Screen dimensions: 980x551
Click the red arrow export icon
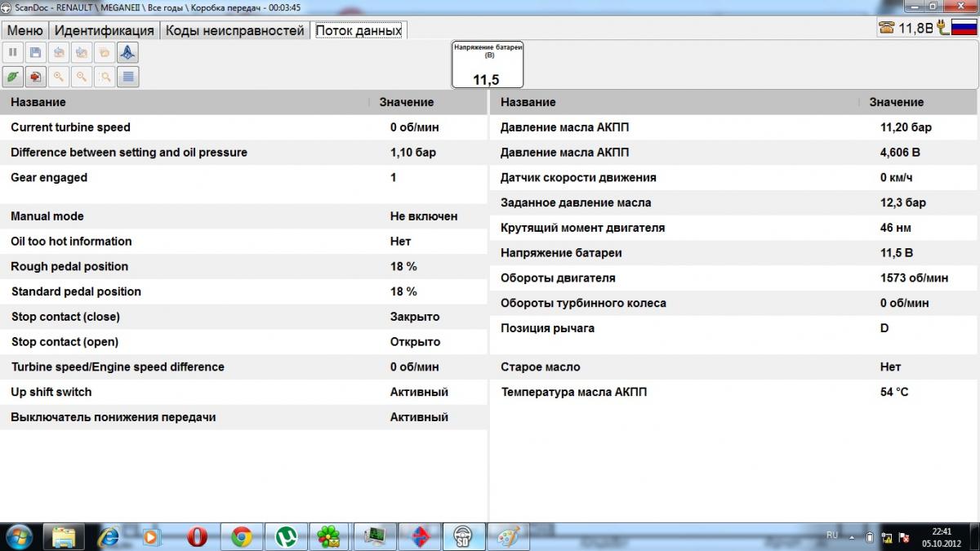pyautogui.click(x=35, y=77)
